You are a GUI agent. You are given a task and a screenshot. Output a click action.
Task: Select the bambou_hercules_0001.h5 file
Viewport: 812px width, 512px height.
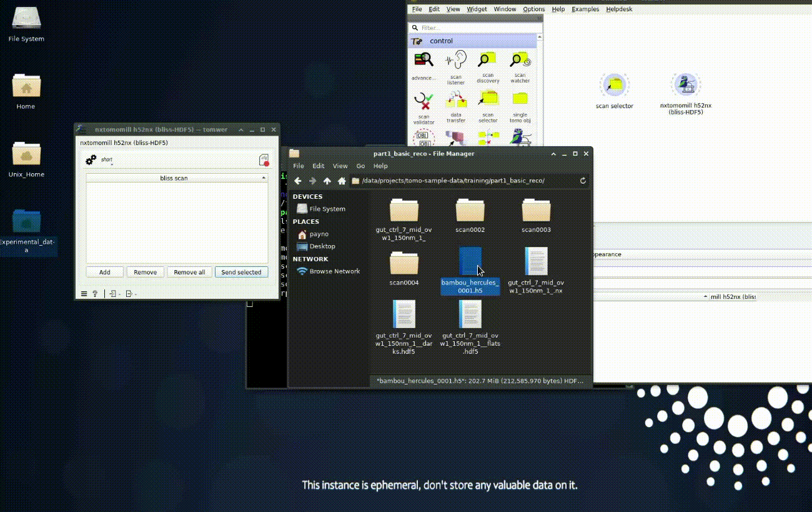(x=470, y=270)
